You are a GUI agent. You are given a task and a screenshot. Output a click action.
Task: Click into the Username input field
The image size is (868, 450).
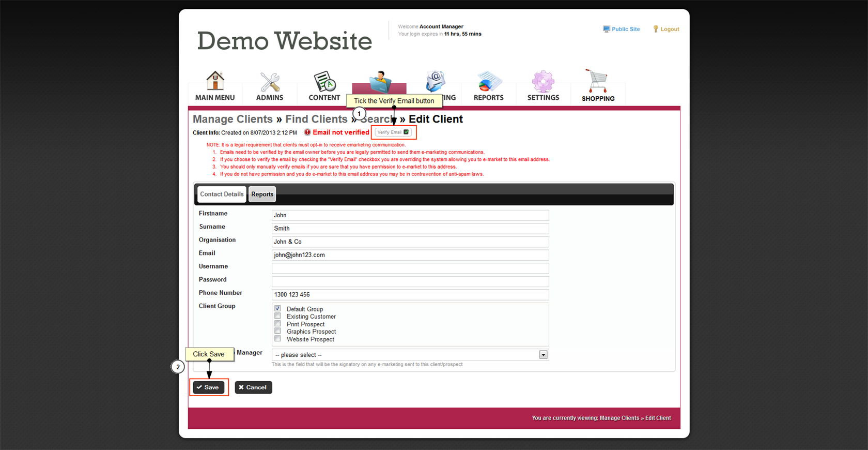410,268
